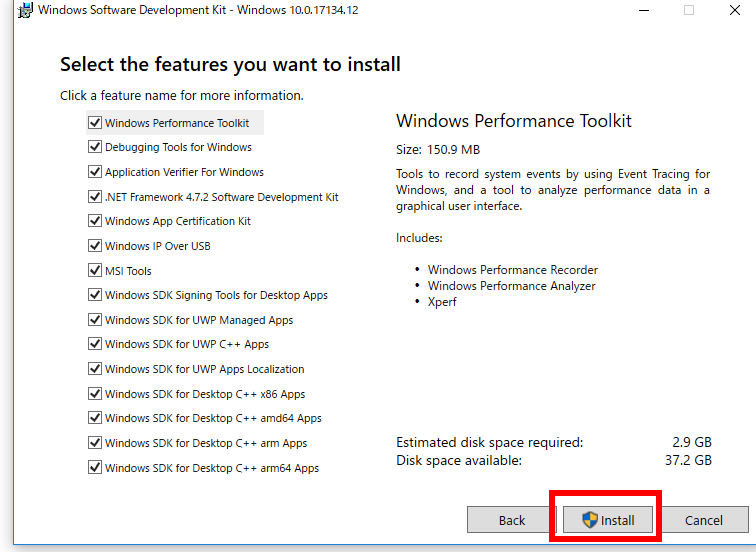Disable Desktop C++ arm Apps feature
Viewport: 756px width, 552px height.
pyautogui.click(x=95, y=443)
